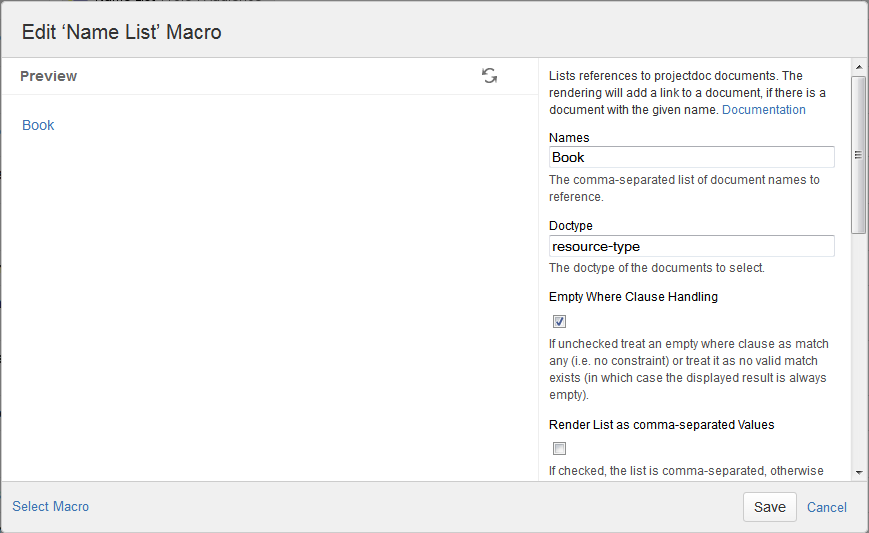Click the scrollbar track below the thumb

click(x=858, y=350)
